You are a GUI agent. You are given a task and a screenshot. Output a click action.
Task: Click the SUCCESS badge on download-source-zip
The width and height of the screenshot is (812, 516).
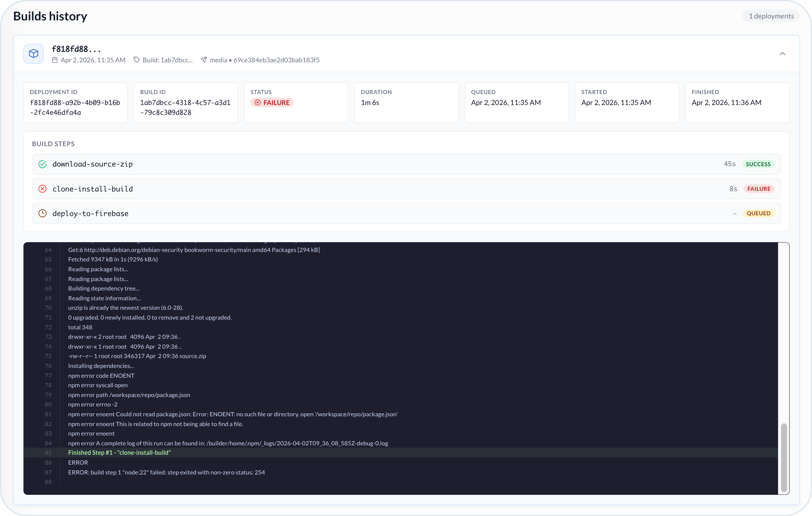[758, 164]
